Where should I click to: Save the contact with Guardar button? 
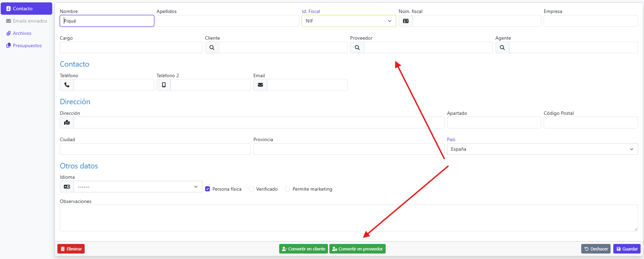[x=627, y=249]
